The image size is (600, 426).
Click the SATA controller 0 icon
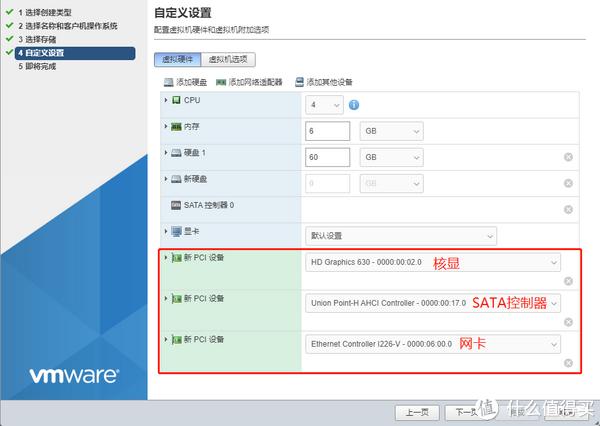click(x=176, y=206)
